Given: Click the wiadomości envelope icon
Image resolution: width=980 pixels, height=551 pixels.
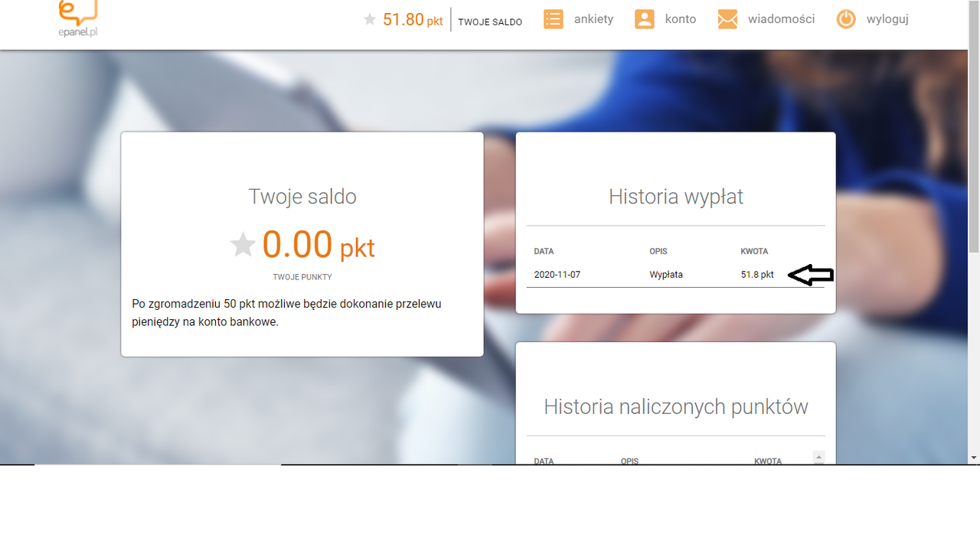Looking at the screenshot, I should pos(727,19).
